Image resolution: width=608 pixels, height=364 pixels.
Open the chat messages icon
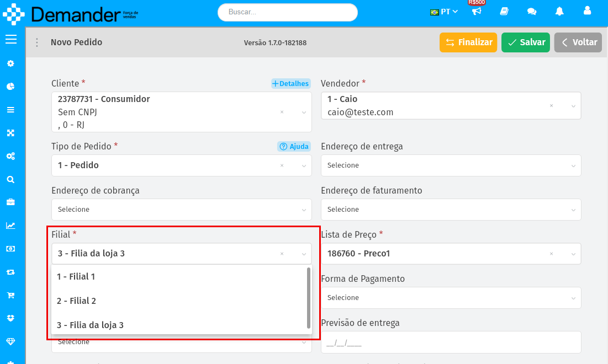pyautogui.click(x=532, y=11)
